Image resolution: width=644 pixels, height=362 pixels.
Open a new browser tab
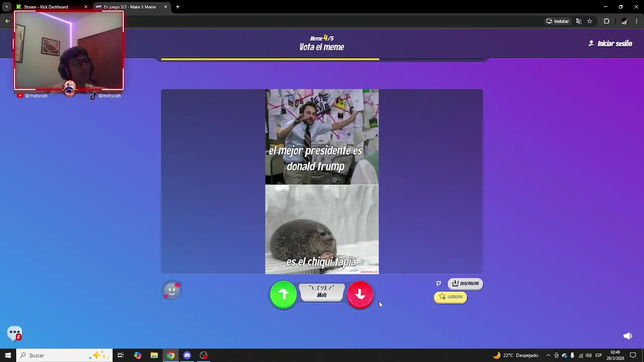(178, 7)
